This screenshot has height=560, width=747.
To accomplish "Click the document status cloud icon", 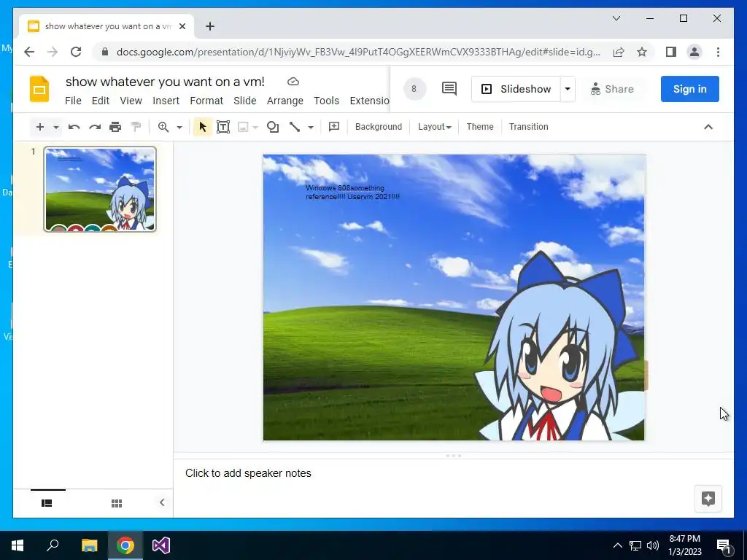I will pos(293,82).
